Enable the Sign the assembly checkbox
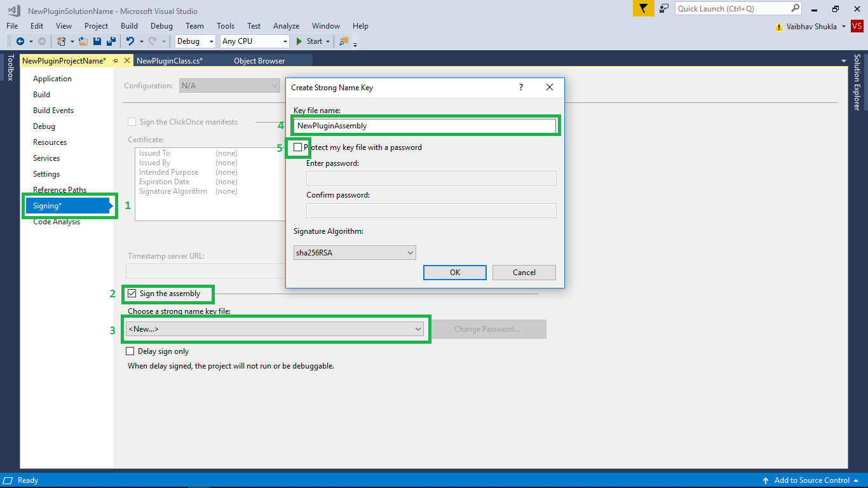The image size is (868, 488). tap(132, 294)
